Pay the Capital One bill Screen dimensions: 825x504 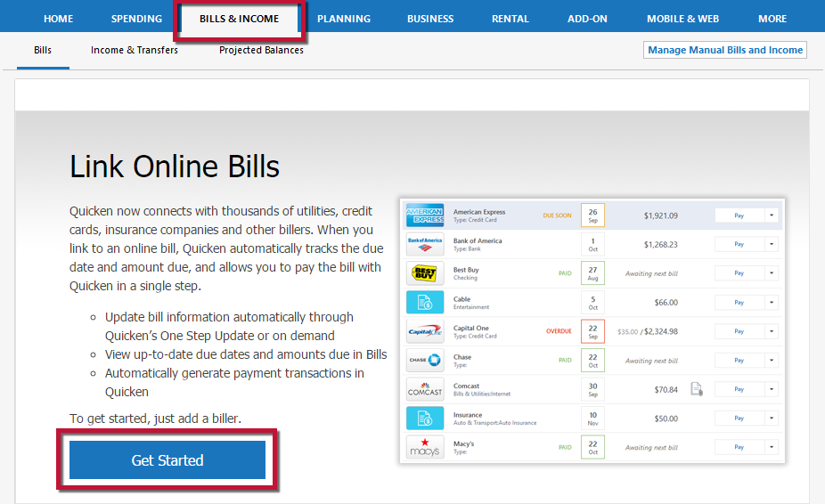point(739,331)
